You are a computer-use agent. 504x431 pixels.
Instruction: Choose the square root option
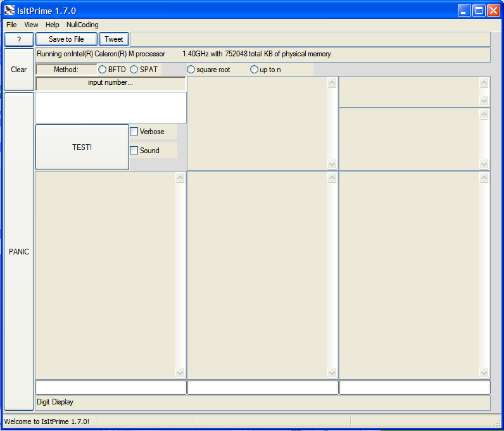click(x=208, y=70)
